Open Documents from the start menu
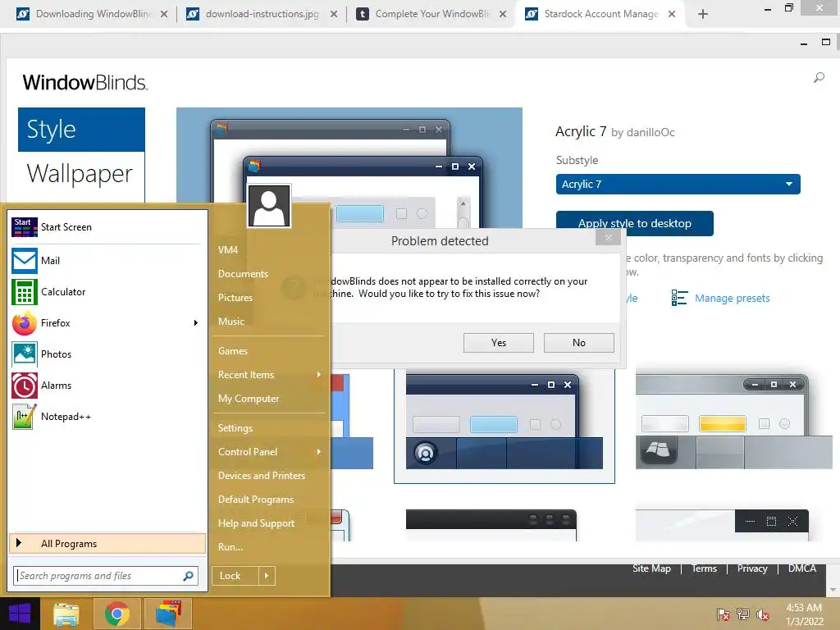 [243, 274]
